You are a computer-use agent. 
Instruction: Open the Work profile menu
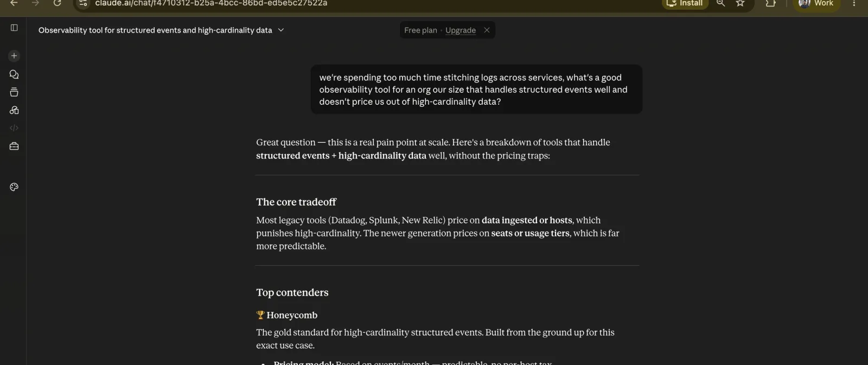(816, 3)
